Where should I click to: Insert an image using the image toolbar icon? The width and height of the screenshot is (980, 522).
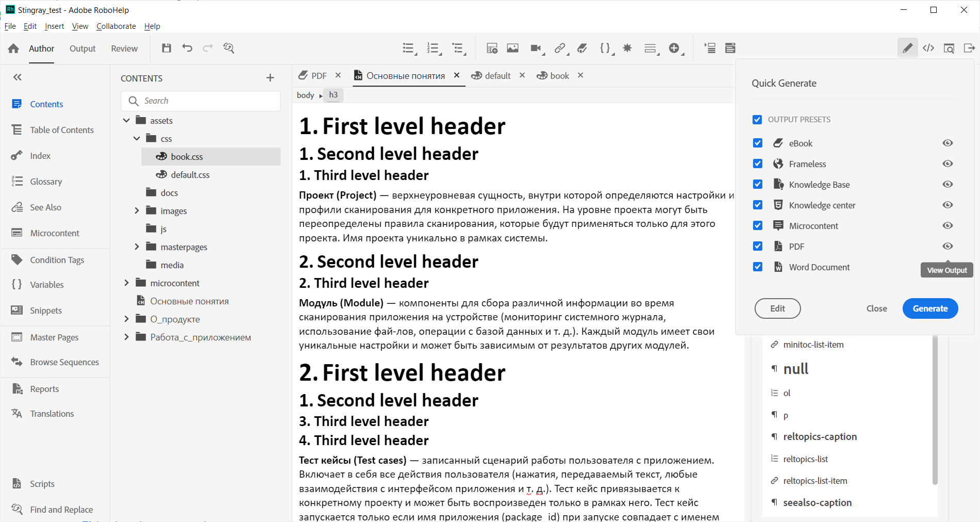click(513, 48)
